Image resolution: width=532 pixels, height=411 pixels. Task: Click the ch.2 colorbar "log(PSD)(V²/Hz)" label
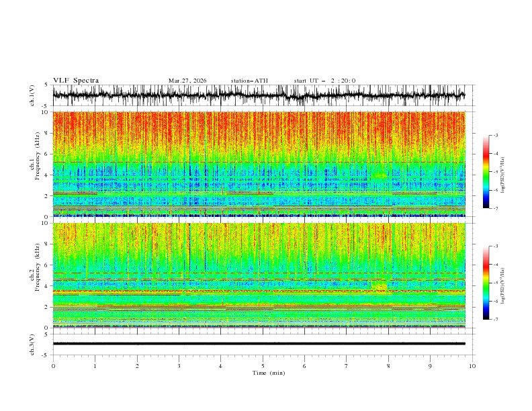point(502,286)
